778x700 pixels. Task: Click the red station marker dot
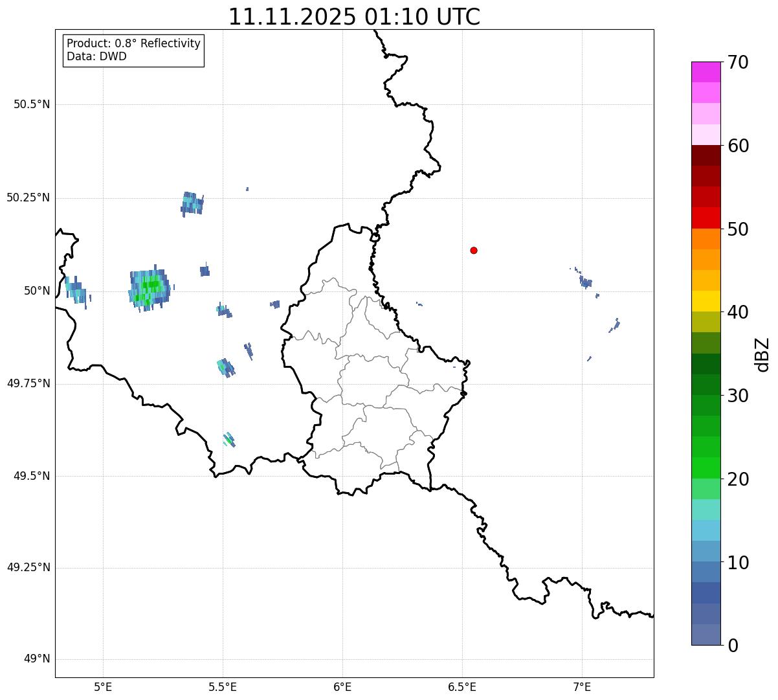(474, 250)
